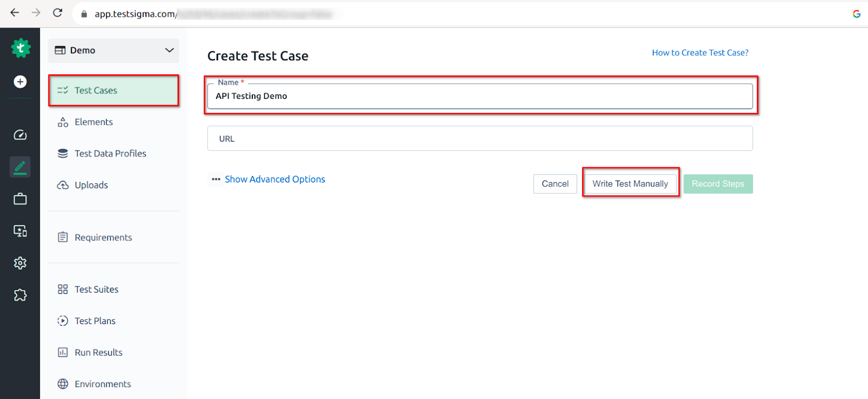Open the monitor devices icon in left rail

click(x=20, y=231)
